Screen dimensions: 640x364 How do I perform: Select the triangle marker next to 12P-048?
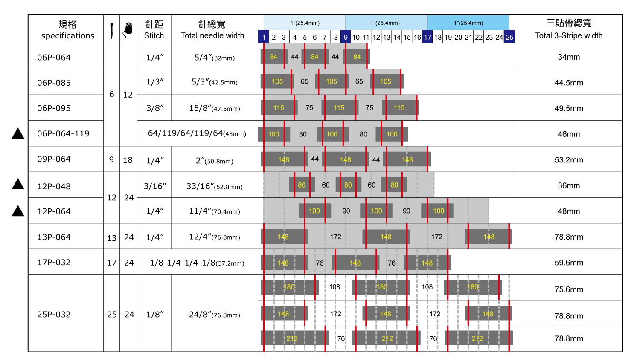coord(18,184)
